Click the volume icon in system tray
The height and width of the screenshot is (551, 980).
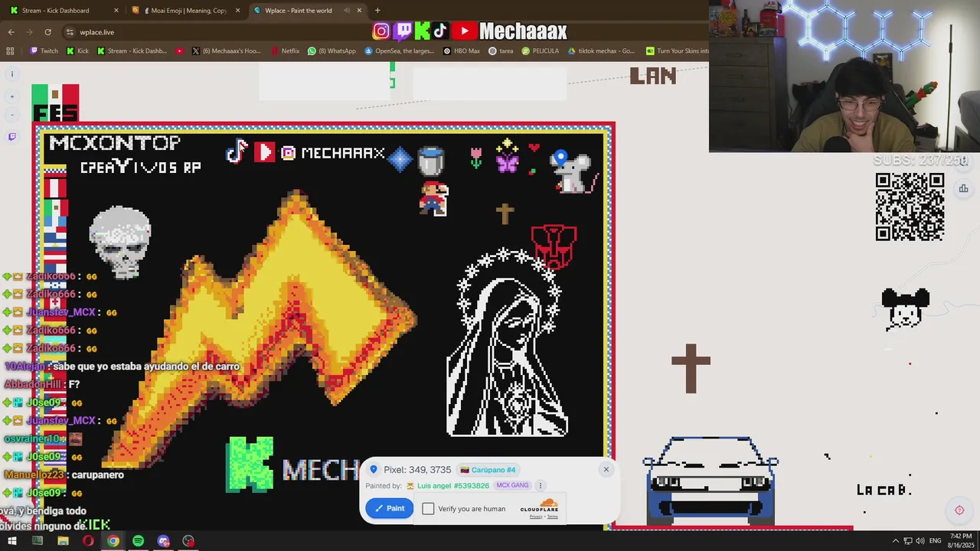920,541
